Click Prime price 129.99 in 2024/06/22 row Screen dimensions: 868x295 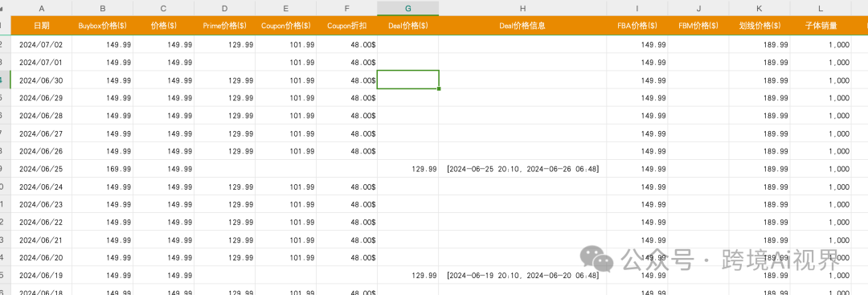(224, 222)
